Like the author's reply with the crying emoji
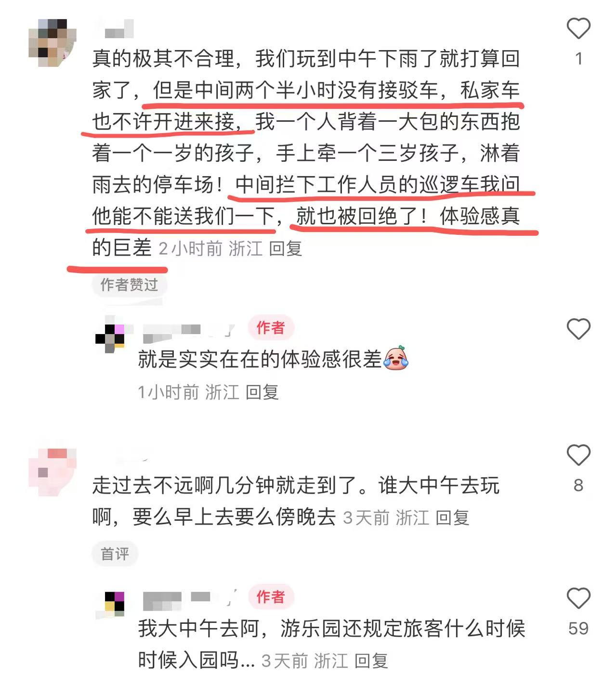The width and height of the screenshot is (616, 683). [578, 329]
